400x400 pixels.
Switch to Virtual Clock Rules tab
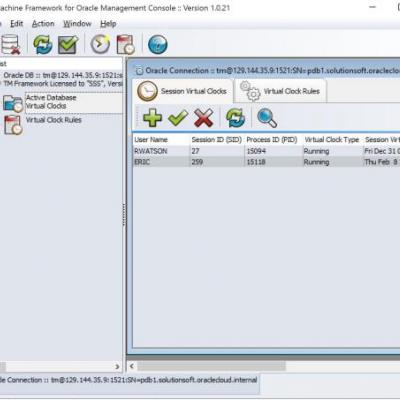[281, 91]
